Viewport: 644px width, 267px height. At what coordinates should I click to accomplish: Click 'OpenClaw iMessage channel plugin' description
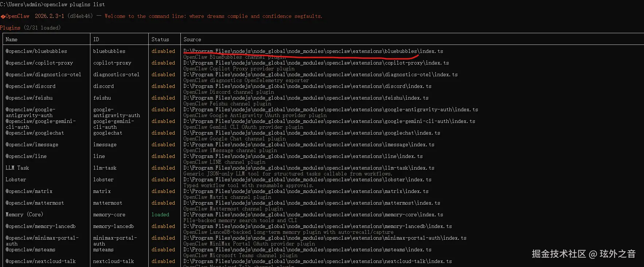pyautogui.click(x=230, y=150)
